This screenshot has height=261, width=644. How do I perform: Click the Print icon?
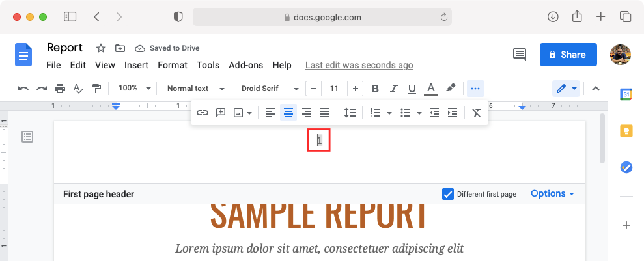(60, 89)
